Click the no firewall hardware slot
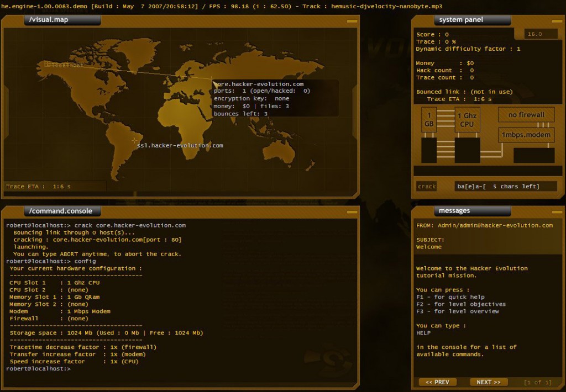The height and width of the screenshot is (392, 566). pos(526,115)
